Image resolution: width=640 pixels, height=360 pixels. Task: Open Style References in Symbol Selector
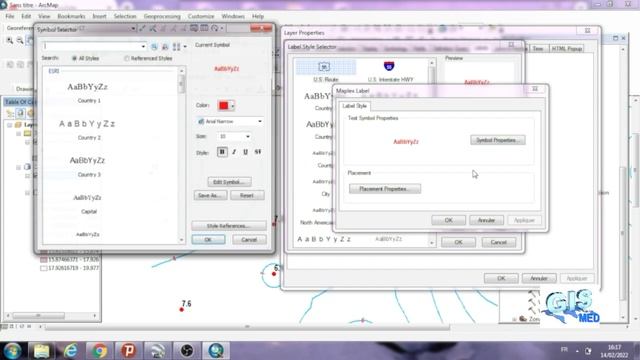[229, 226]
